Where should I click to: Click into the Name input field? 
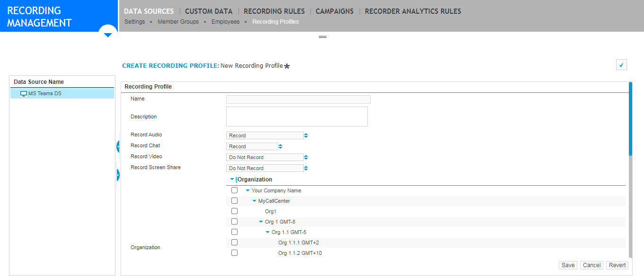click(298, 99)
